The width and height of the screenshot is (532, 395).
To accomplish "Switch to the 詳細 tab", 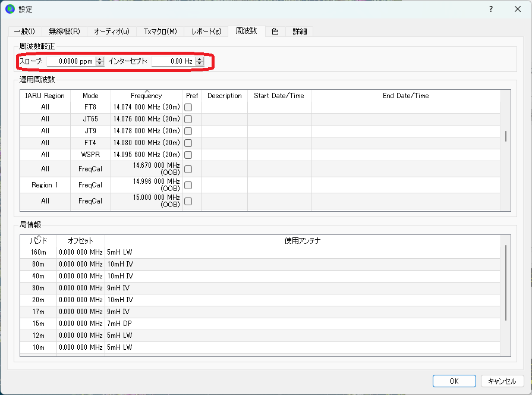I will tap(300, 32).
